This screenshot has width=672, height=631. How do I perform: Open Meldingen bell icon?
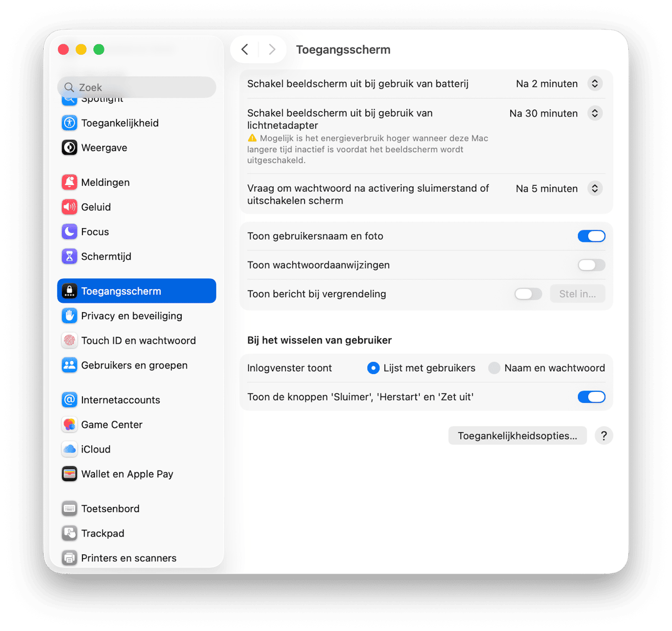pyautogui.click(x=69, y=182)
